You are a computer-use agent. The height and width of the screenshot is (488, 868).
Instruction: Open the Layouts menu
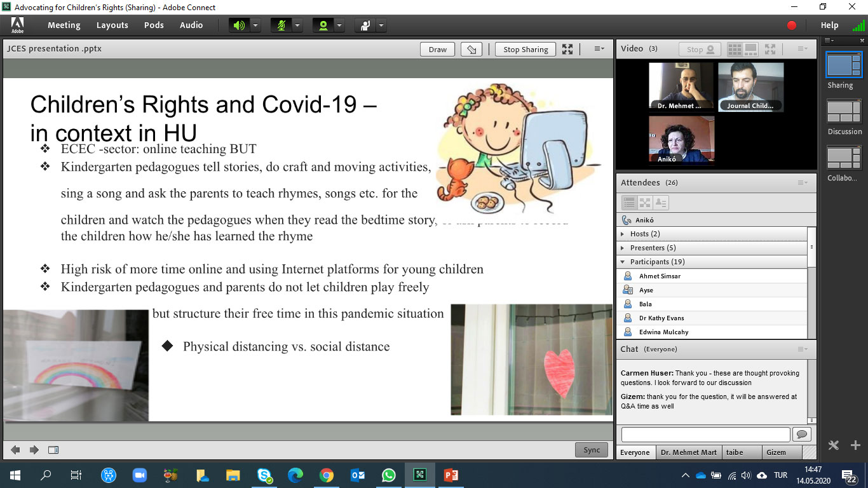pyautogui.click(x=112, y=25)
